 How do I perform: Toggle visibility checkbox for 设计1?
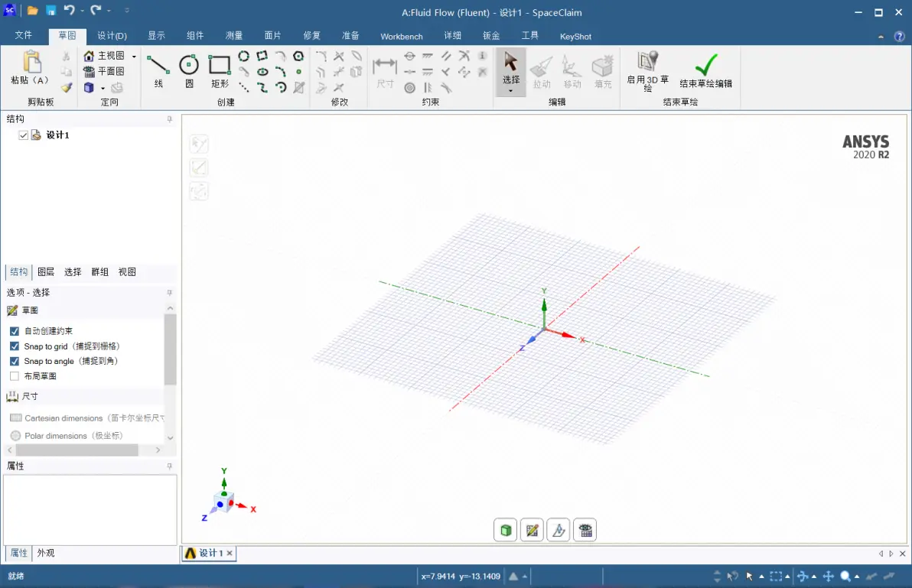(x=23, y=135)
